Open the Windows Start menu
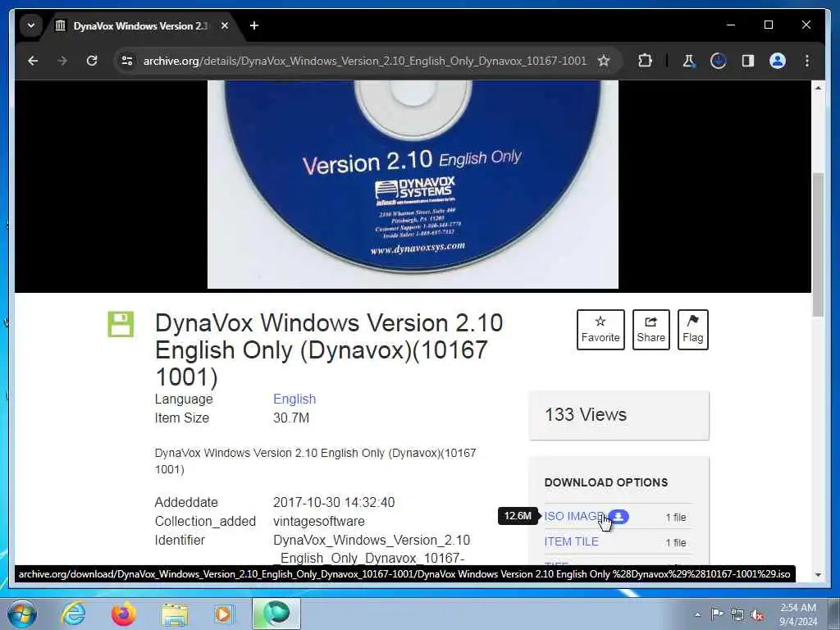This screenshot has width=840, height=630. point(21,614)
